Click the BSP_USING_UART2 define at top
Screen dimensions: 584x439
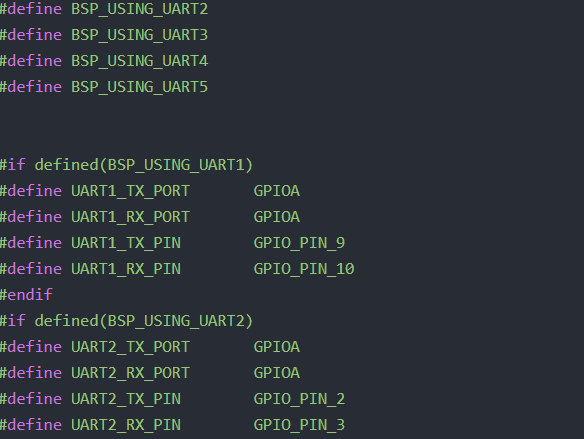[x=139, y=9]
